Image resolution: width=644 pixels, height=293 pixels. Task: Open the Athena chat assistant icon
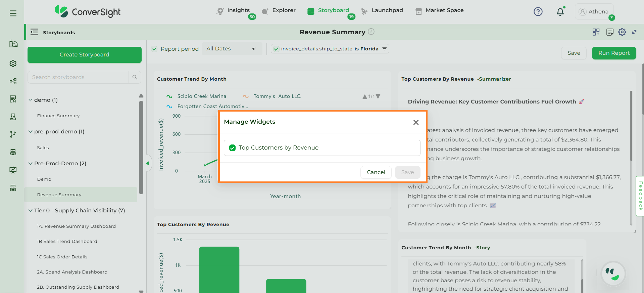[613, 274]
